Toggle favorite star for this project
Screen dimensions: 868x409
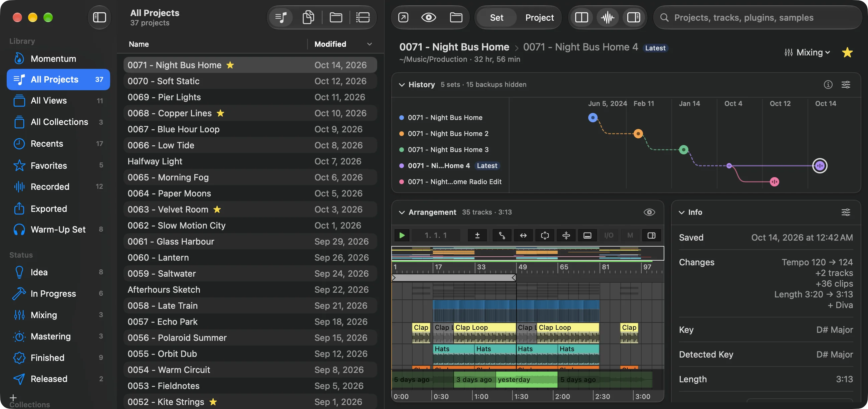[x=847, y=52]
